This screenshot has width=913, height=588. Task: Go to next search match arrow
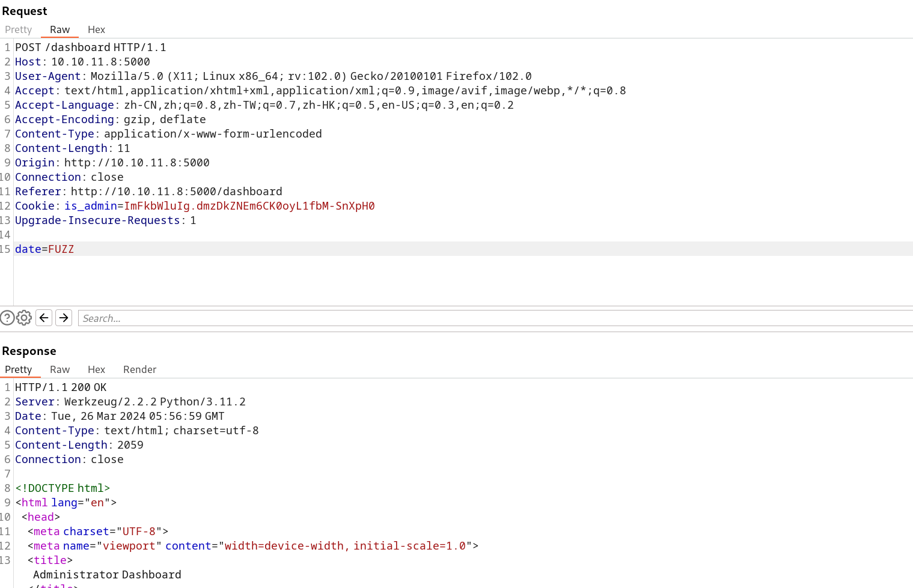(64, 318)
